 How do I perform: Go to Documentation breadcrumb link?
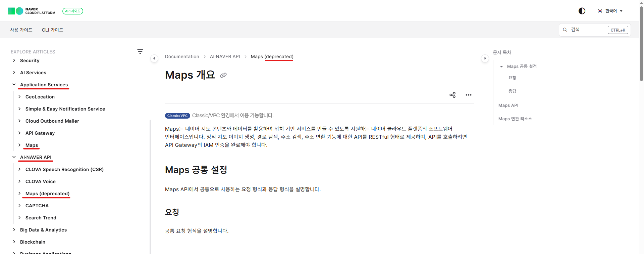point(182,56)
